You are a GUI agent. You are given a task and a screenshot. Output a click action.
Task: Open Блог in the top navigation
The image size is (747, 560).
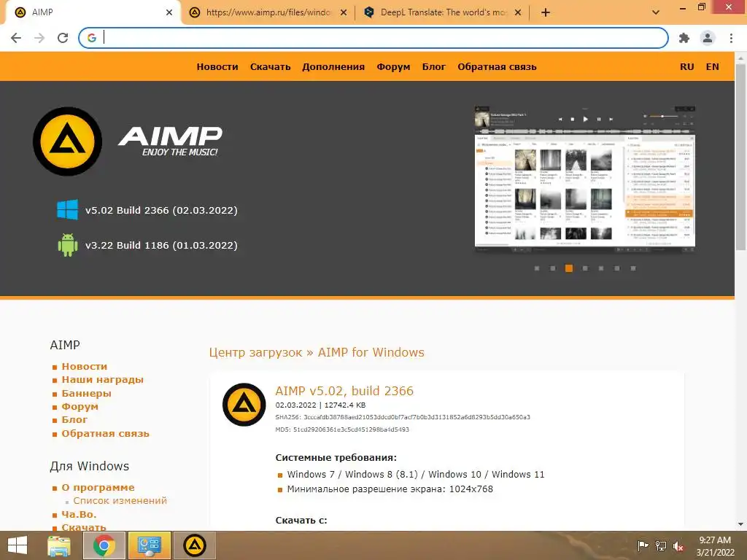pyautogui.click(x=434, y=66)
